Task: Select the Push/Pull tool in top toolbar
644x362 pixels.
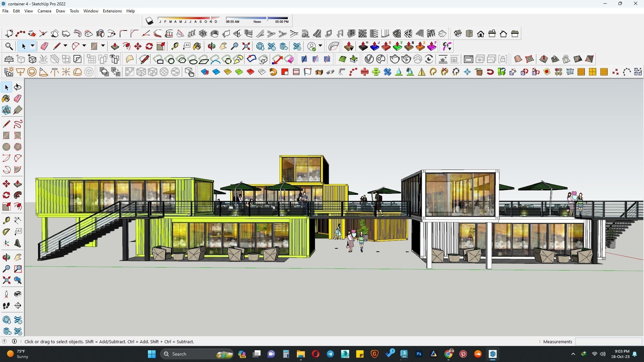Action: point(115,46)
